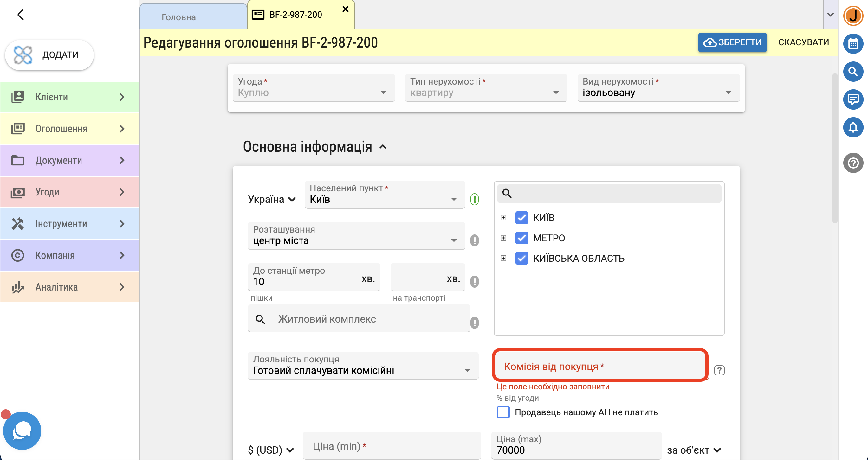Image resolution: width=868 pixels, height=460 pixels.
Task: Click the СКАСУВАТИ cancel button
Action: tap(803, 42)
